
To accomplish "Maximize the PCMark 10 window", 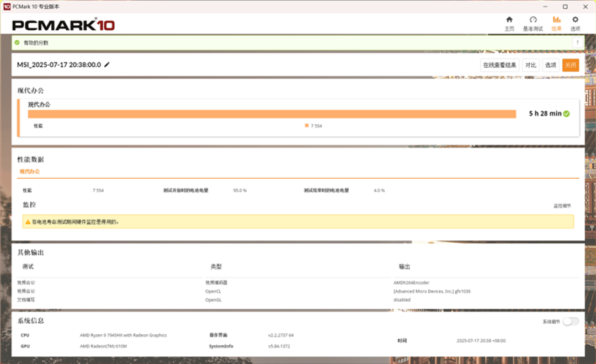I will pos(565,7).
